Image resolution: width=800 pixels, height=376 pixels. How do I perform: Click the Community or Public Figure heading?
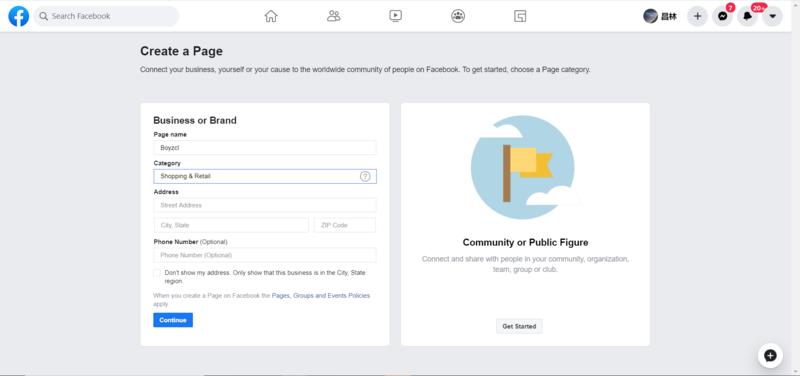pos(525,242)
